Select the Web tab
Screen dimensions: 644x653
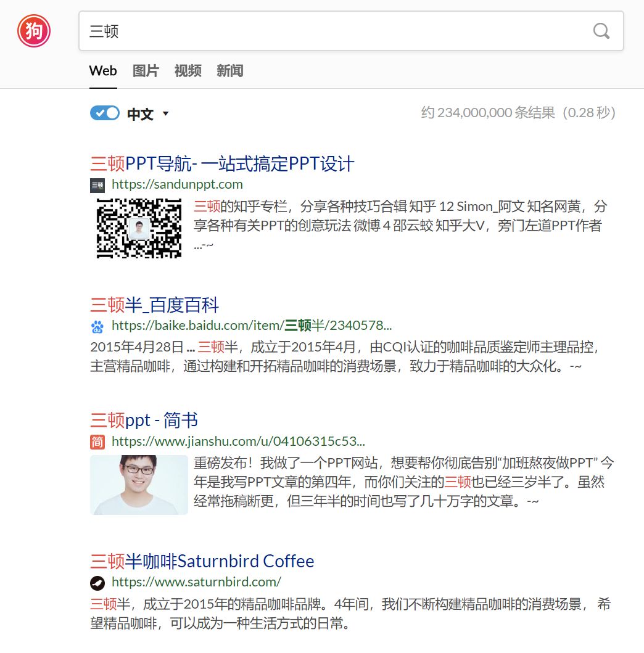[x=103, y=71]
